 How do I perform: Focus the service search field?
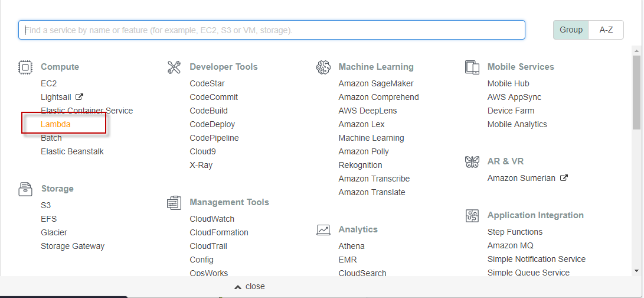point(272,30)
